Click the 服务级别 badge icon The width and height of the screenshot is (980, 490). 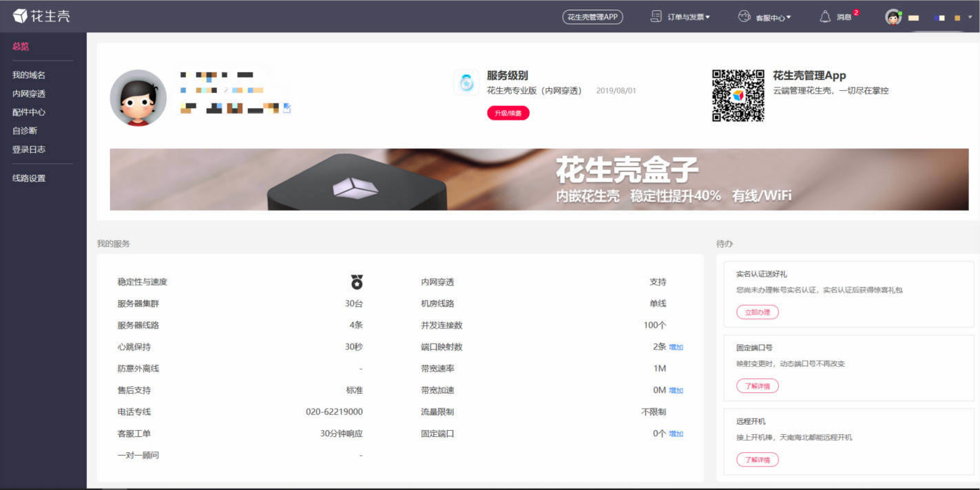pos(466,83)
